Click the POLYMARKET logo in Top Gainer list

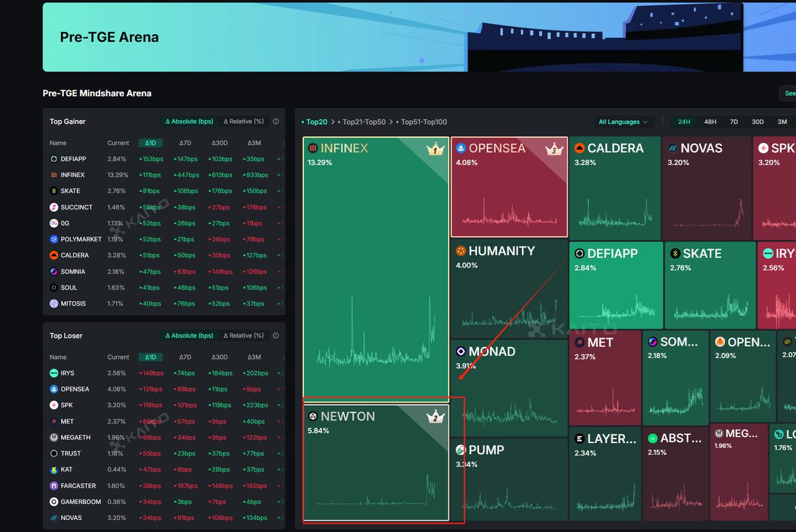click(x=54, y=239)
